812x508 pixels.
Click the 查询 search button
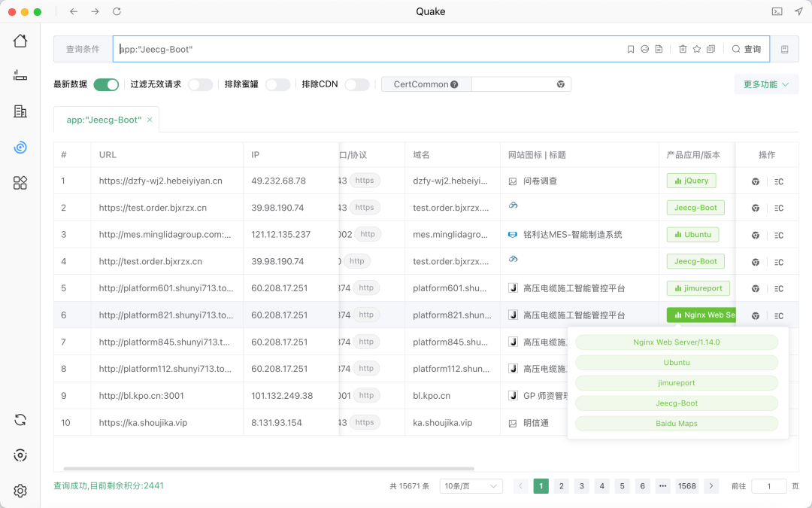[x=747, y=49]
